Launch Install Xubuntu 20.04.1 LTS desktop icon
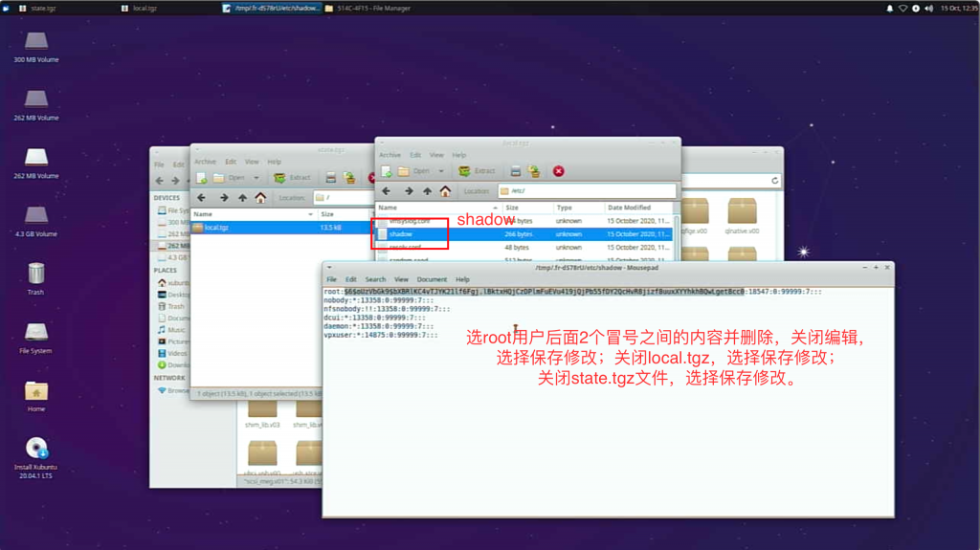Screen dimensions: 980x550 [x=36, y=458]
